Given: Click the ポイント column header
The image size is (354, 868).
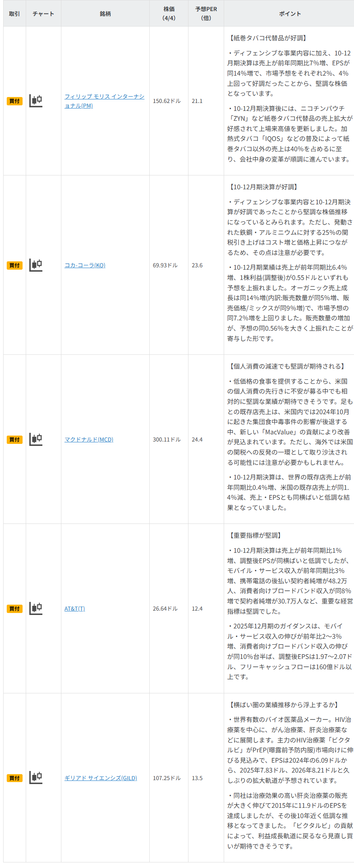Looking at the screenshot, I should pyautogui.click(x=290, y=14).
